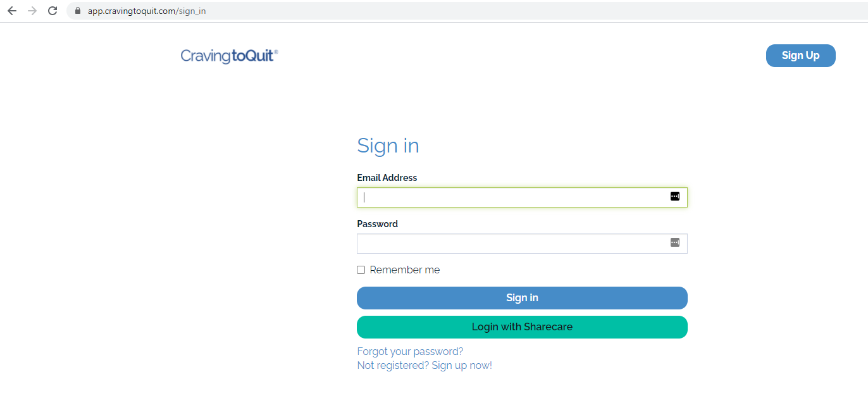This screenshot has width=868, height=398.
Task: Click the browser forward arrow
Action: tap(32, 11)
